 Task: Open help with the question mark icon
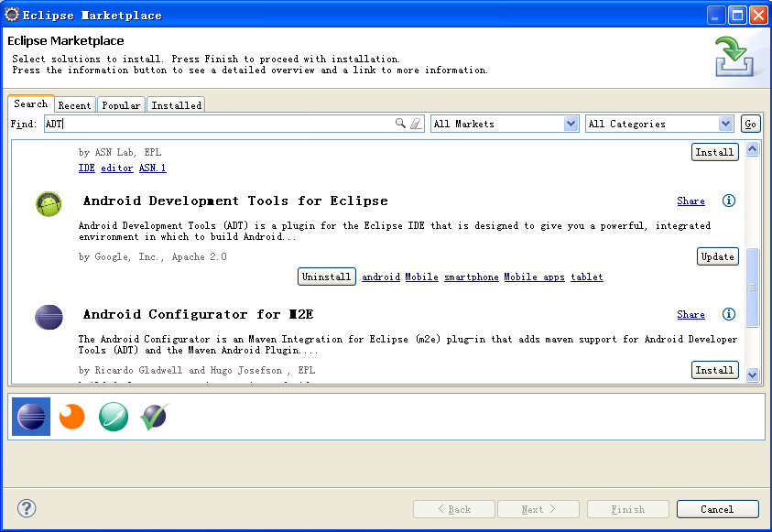pyautogui.click(x=27, y=508)
